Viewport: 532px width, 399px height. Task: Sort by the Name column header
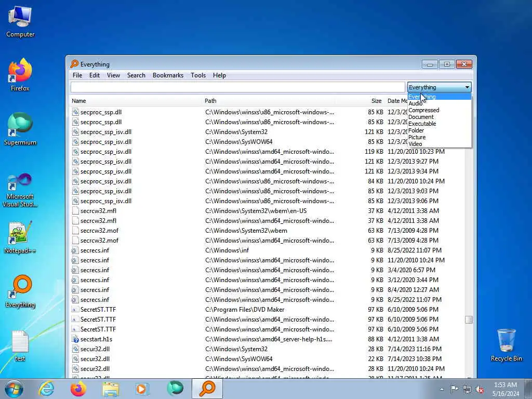pos(136,101)
